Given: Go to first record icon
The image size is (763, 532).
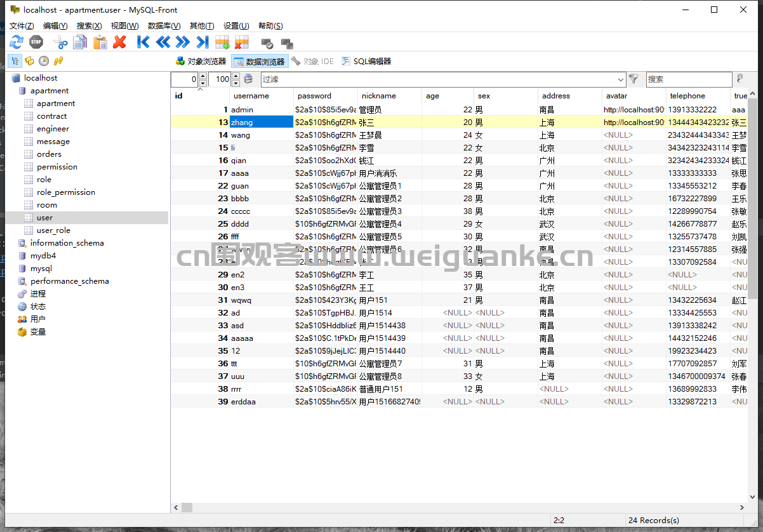Looking at the screenshot, I should coord(143,42).
